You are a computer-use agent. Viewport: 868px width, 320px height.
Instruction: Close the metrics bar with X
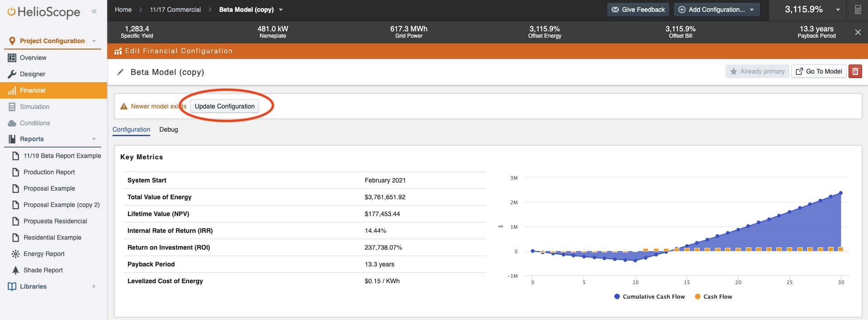[x=858, y=32]
